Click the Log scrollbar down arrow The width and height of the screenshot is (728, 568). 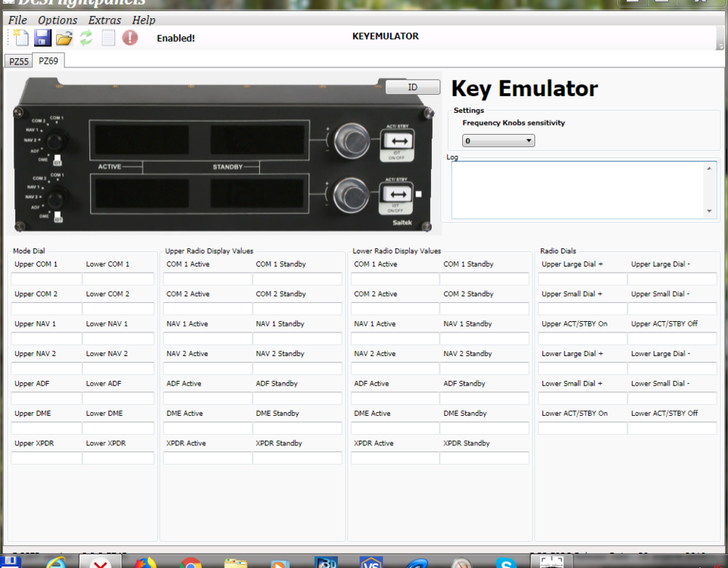point(709,211)
